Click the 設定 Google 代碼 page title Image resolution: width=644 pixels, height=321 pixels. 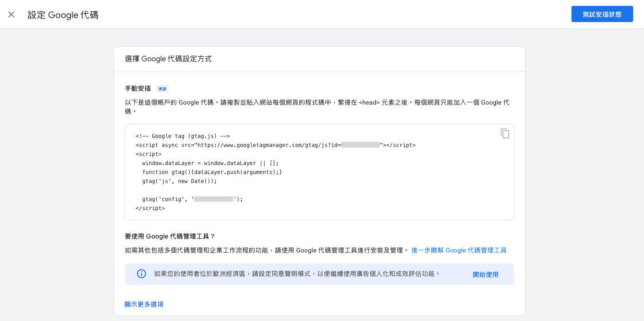(x=63, y=15)
